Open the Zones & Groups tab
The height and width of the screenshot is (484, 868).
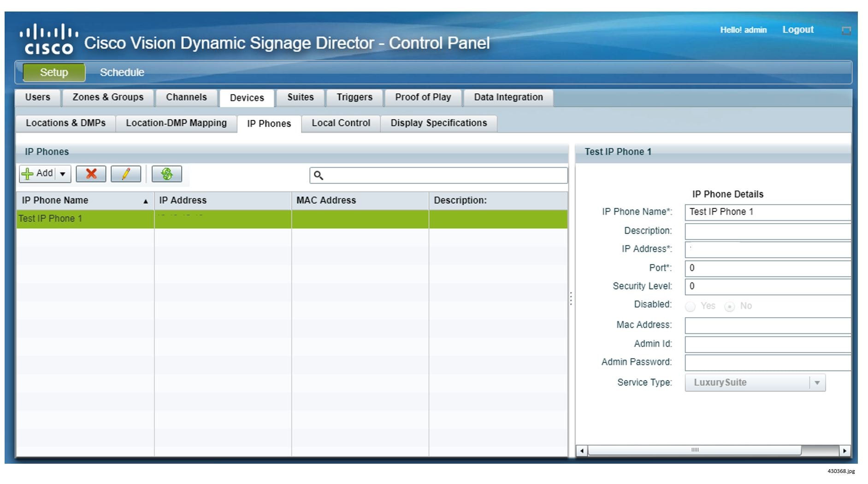point(108,97)
